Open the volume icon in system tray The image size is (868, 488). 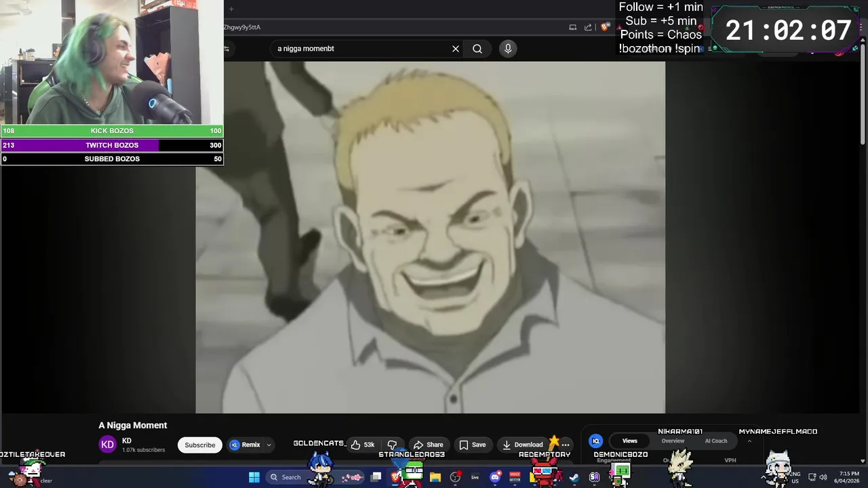click(x=823, y=477)
